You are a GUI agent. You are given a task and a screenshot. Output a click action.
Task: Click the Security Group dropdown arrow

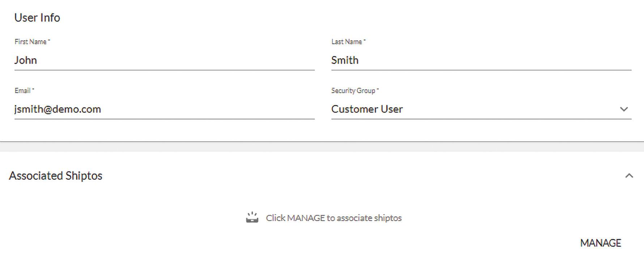click(x=624, y=109)
